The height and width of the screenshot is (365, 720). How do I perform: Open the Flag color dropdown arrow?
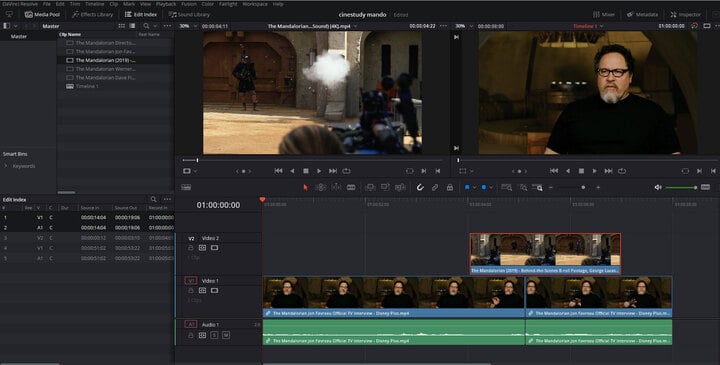click(x=474, y=187)
